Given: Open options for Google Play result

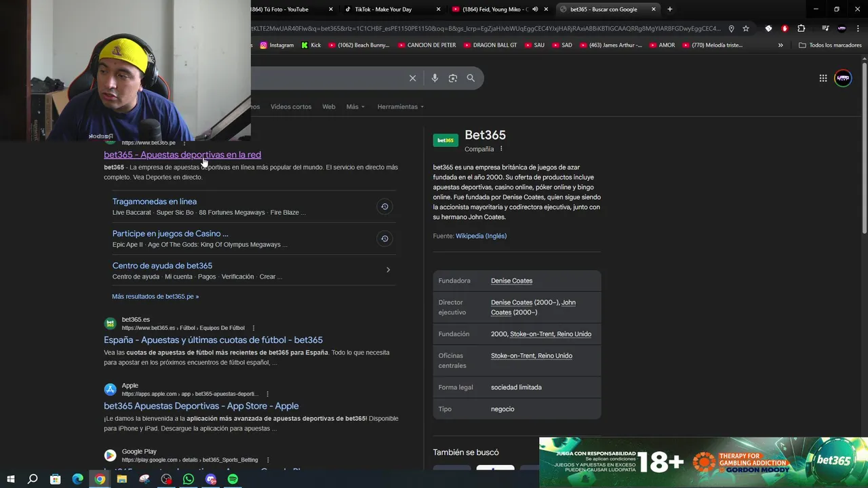Looking at the screenshot, I should 267,460.
